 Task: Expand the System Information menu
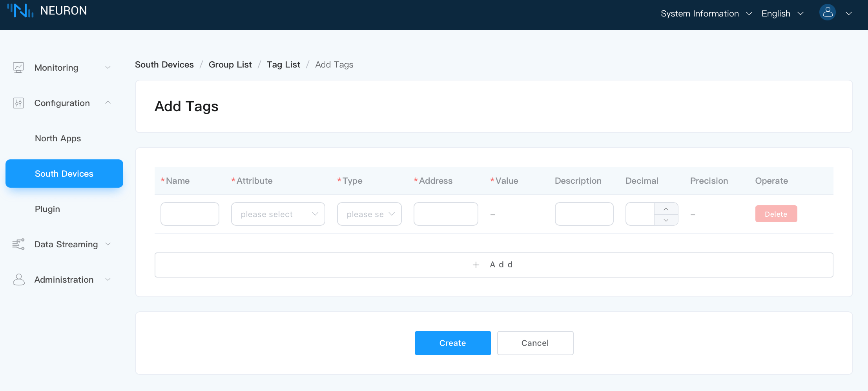point(706,14)
